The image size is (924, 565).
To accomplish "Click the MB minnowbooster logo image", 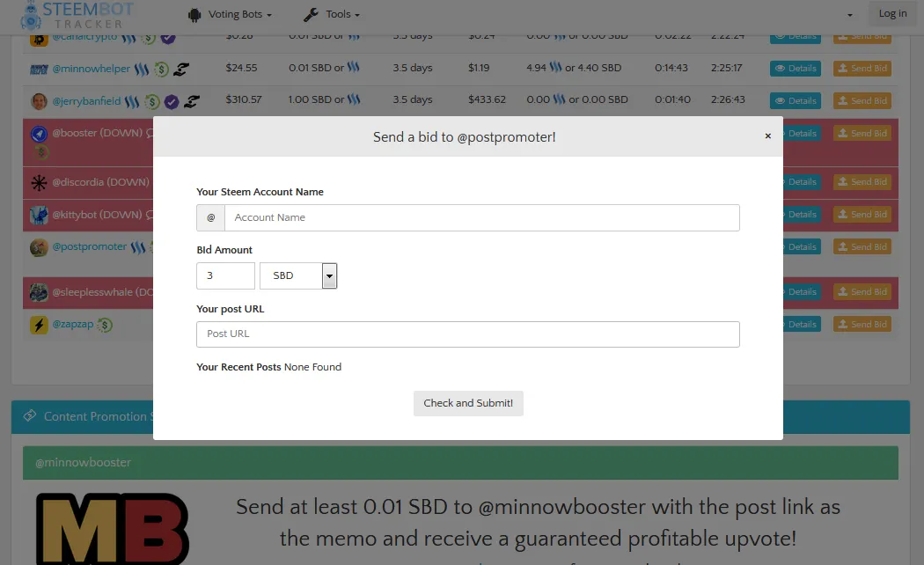I will (112, 528).
